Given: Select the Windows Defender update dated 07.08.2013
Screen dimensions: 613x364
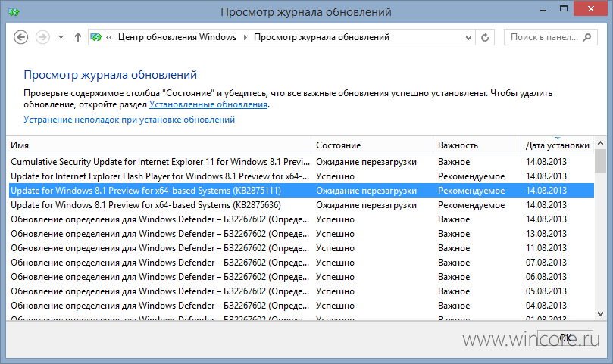Looking at the screenshot, I should [301, 263].
